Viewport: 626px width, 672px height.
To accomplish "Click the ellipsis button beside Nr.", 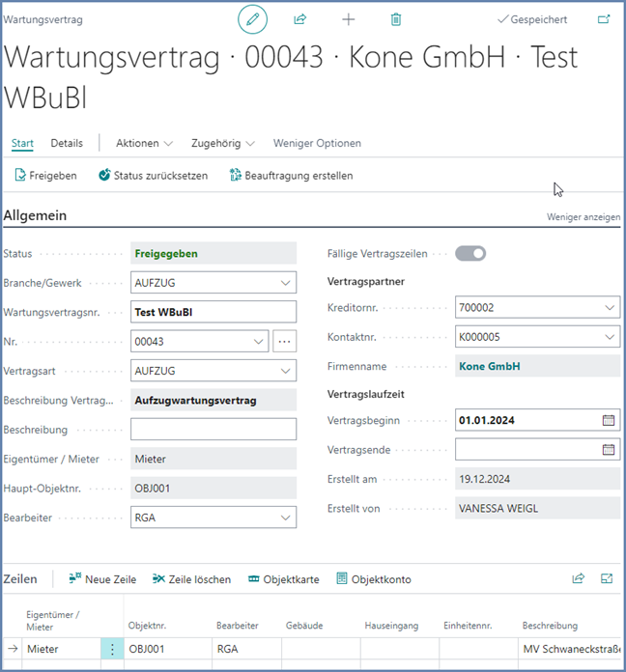I will coord(284,342).
